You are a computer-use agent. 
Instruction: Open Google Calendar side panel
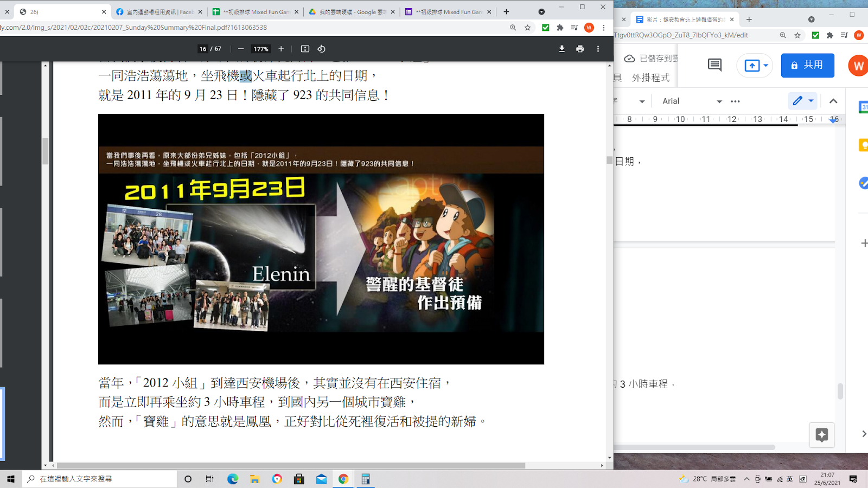pyautogui.click(x=863, y=107)
